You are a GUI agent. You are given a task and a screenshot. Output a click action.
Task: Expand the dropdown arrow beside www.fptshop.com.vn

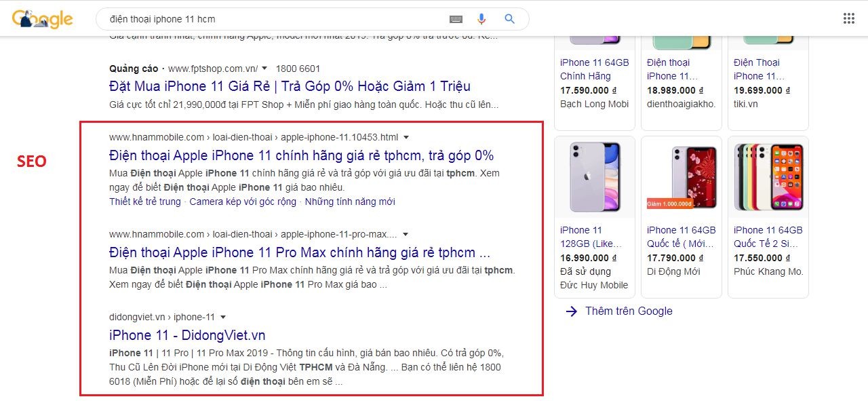pyautogui.click(x=264, y=69)
